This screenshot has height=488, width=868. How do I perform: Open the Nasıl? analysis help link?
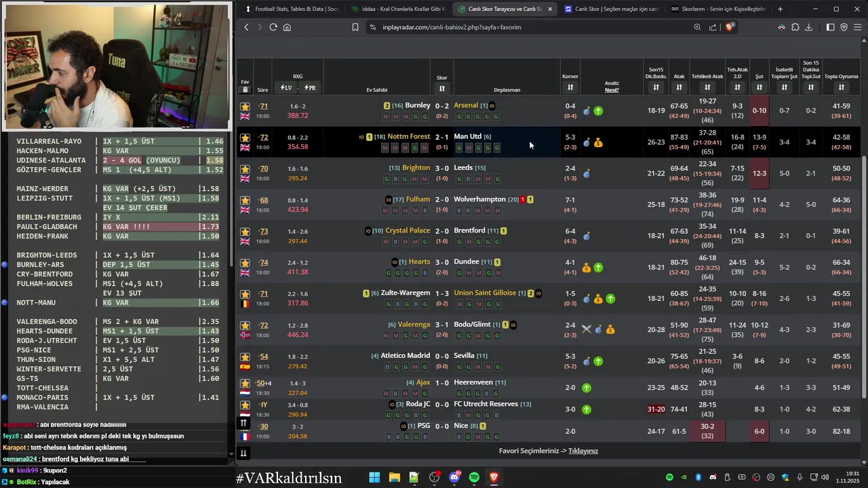coord(612,89)
